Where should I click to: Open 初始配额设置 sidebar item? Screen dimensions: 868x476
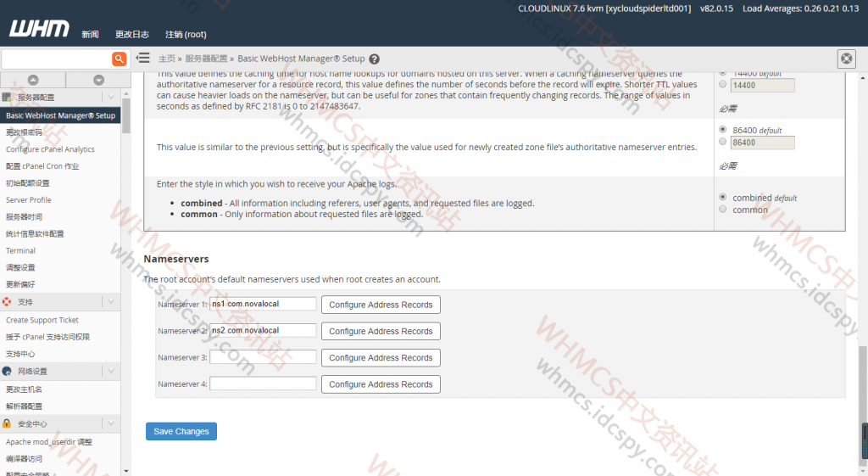(28, 183)
